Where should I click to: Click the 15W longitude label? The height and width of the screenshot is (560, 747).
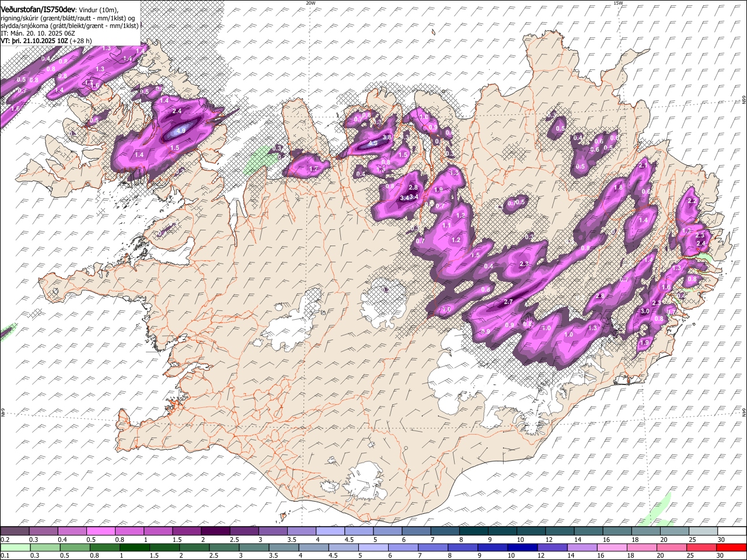(x=618, y=3)
